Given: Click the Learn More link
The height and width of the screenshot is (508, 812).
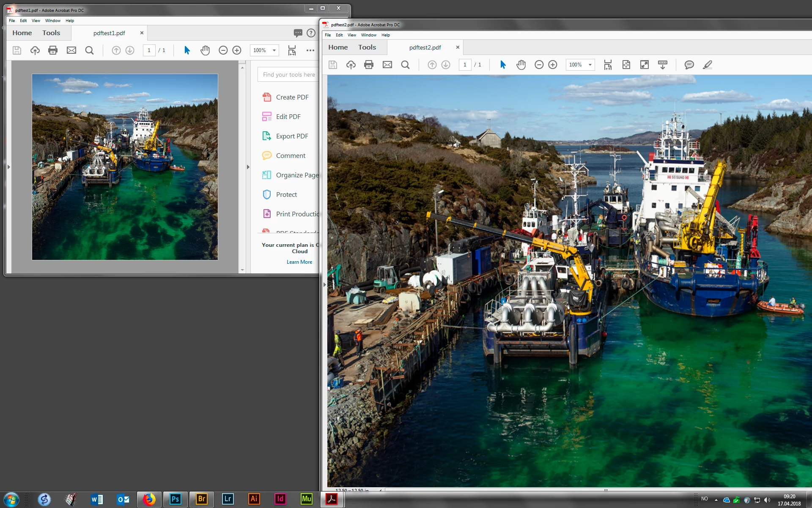Looking at the screenshot, I should [x=299, y=262].
